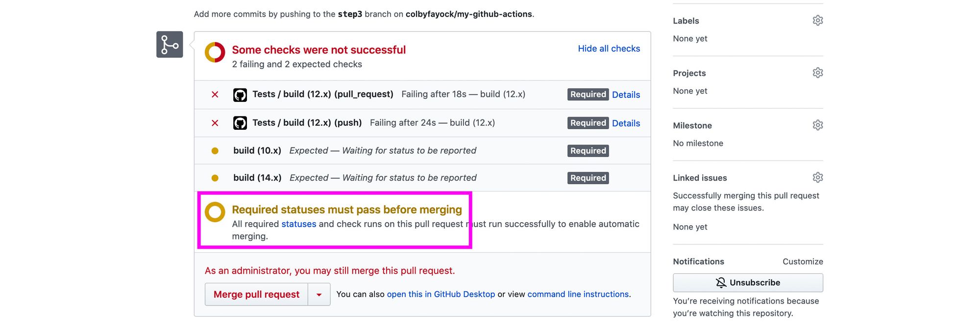This screenshot has width=980, height=327.
Task: Click the administrator merge warning text
Action: [330, 271]
